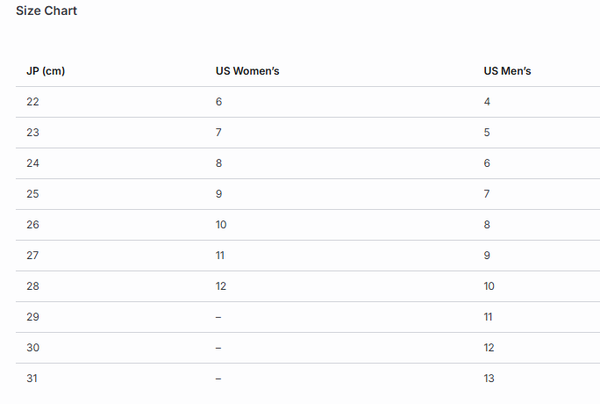Screen dimensions: 600x404
Task: Click the US Men's column header
Action: point(507,71)
